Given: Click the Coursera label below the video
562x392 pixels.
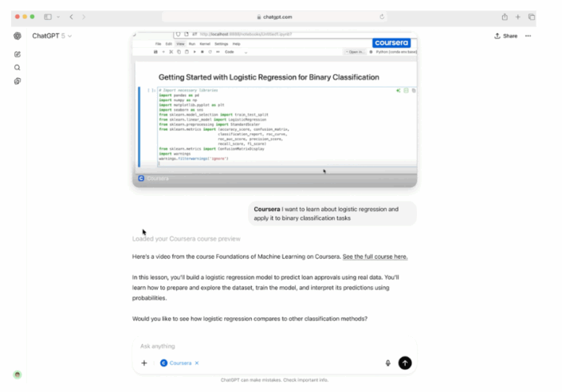Looking at the screenshot, I should click(158, 178).
